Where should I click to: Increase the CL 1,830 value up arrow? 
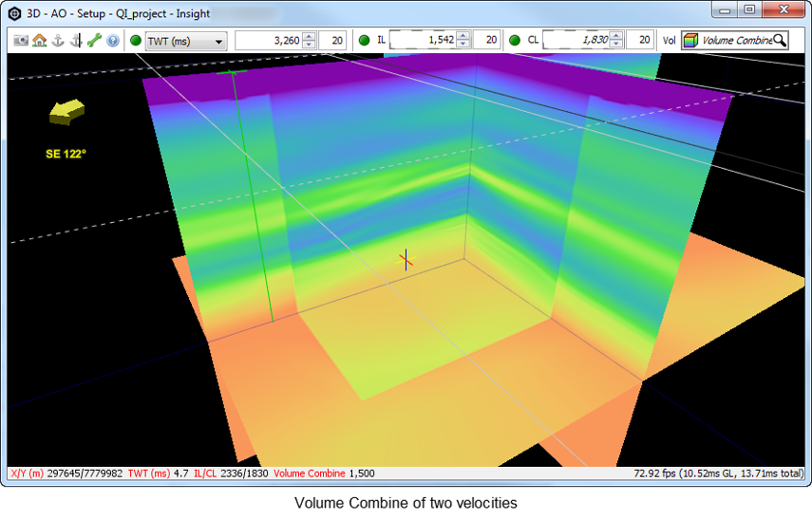click(616, 36)
